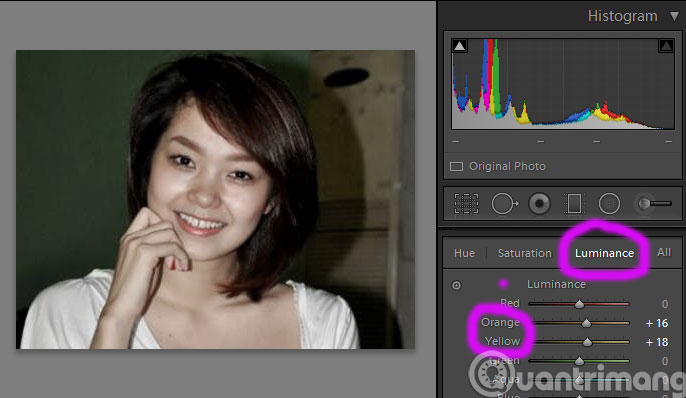Click the Red luminance slider handle

pos(579,304)
